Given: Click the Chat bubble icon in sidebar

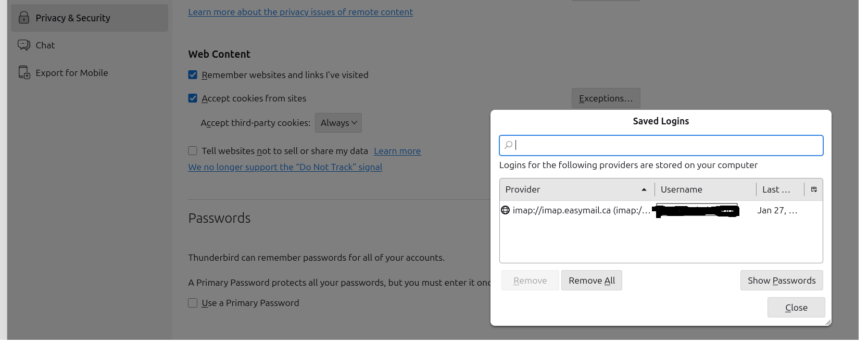Looking at the screenshot, I should pyautogui.click(x=24, y=45).
